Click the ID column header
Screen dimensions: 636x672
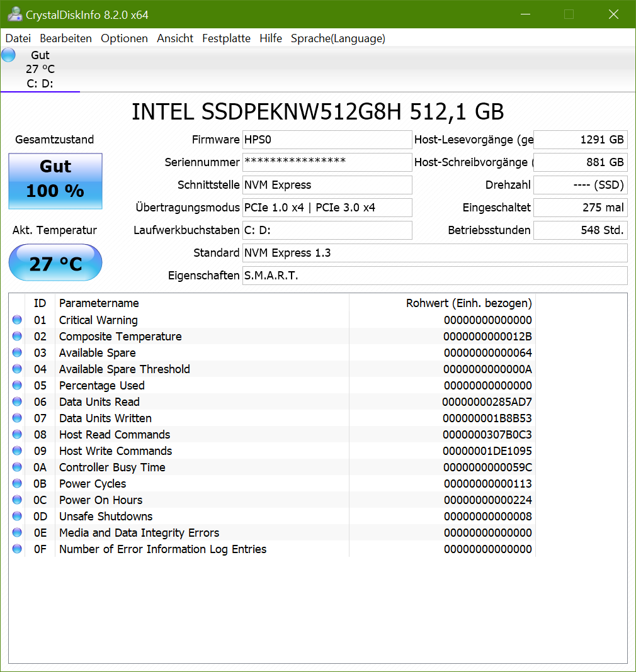[x=40, y=303]
